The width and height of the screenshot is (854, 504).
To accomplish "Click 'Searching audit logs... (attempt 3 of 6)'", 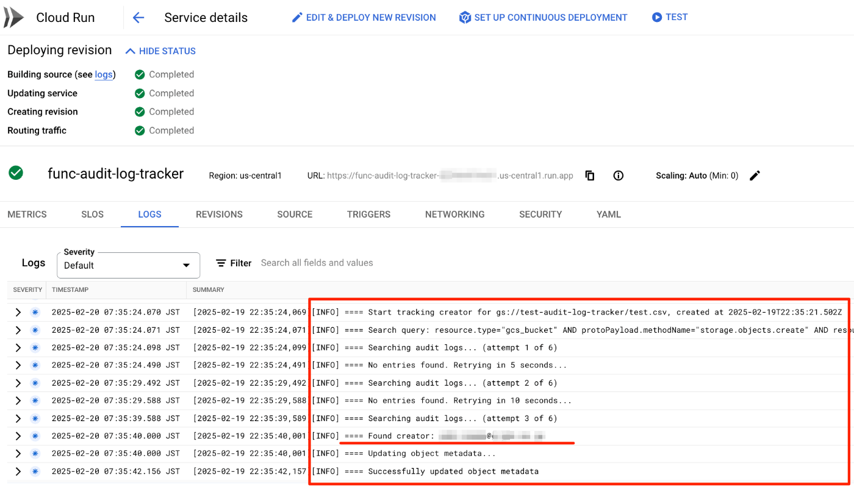I will click(x=434, y=418).
